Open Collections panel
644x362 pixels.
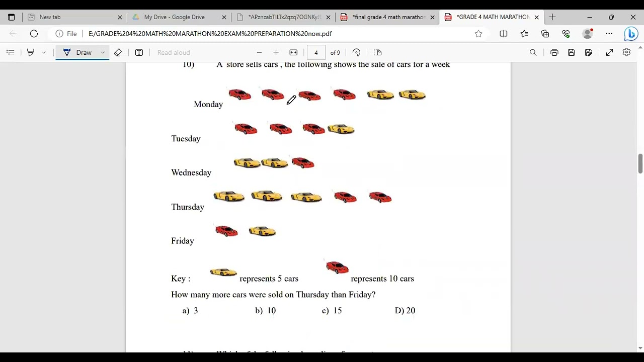point(545,34)
